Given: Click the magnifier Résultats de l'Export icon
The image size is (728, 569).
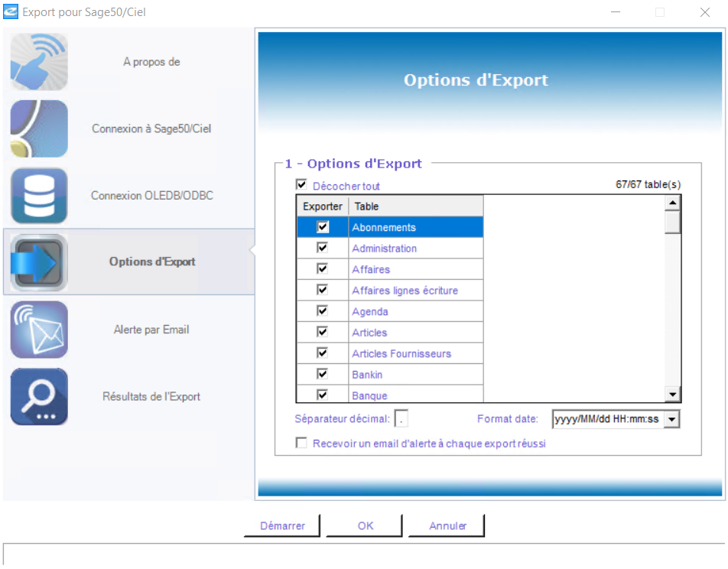Looking at the screenshot, I should (39, 397).
